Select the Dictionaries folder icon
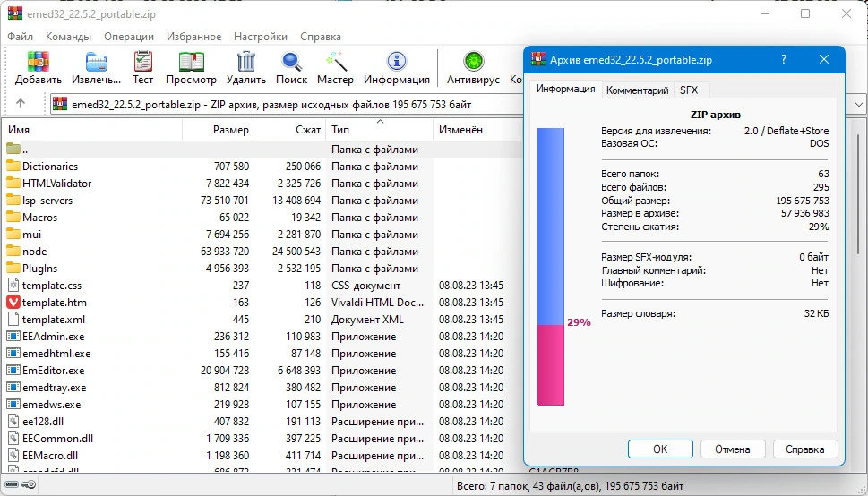Screen dimensions: 868x496 pos(13,166)
